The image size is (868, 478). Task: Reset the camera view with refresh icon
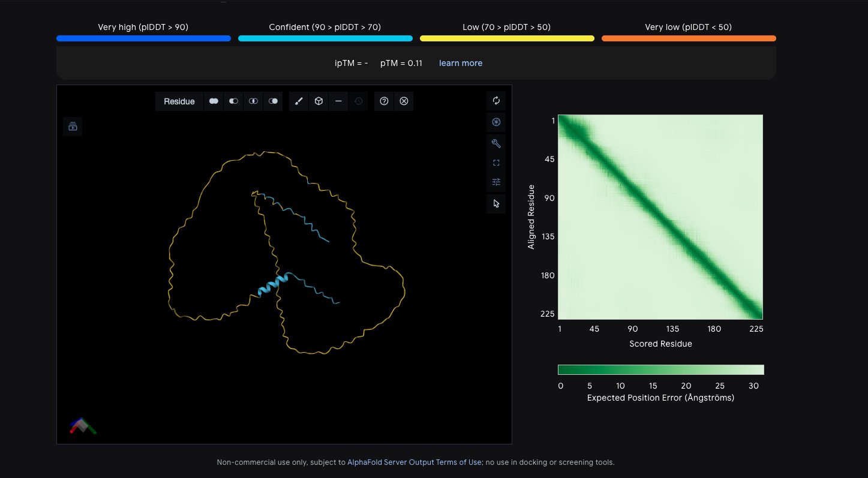point(496,101)
